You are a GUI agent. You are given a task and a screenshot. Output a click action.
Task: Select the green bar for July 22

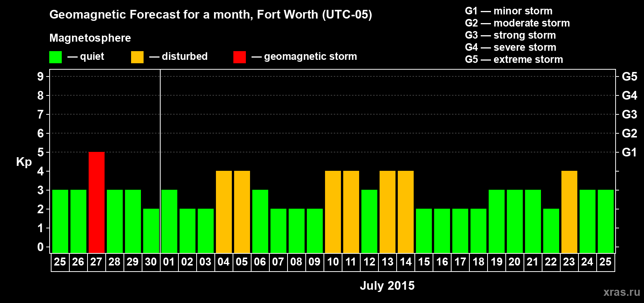[551, 231]
